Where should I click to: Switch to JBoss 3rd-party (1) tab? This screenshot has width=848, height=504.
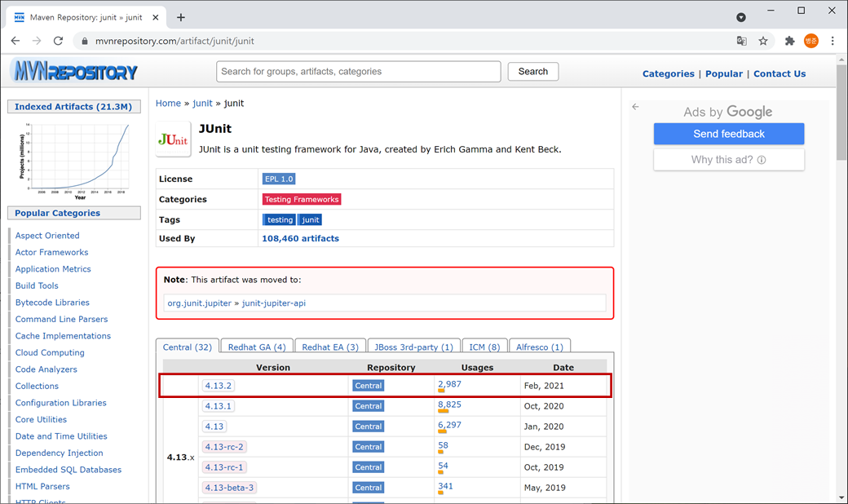coord(413,347)
